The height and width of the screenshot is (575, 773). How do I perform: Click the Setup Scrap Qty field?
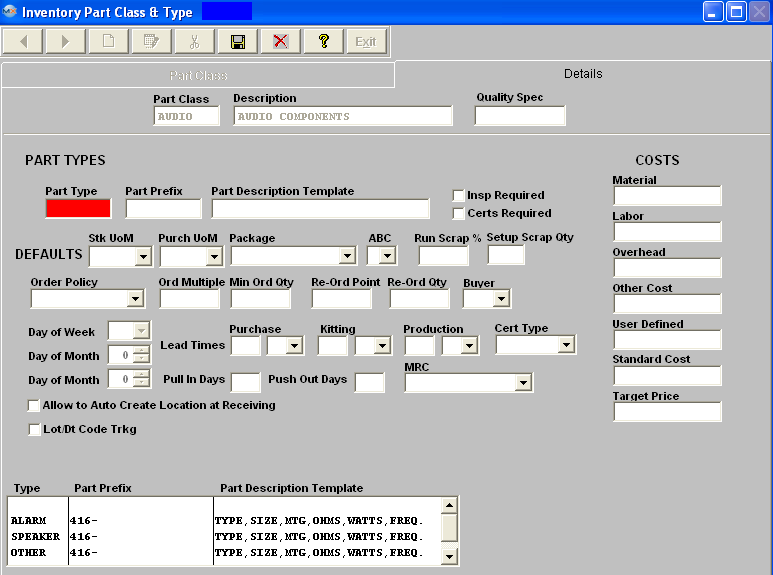point(506,255)
